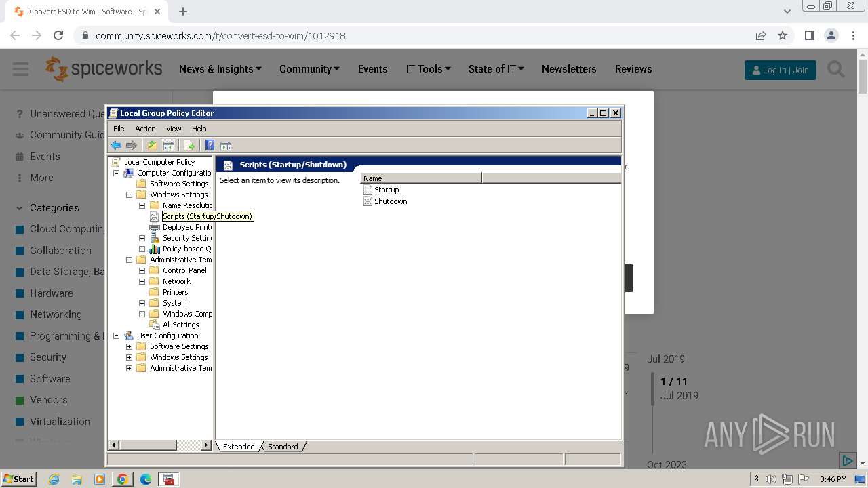Reload the Chrome page

tap(58, 35)
